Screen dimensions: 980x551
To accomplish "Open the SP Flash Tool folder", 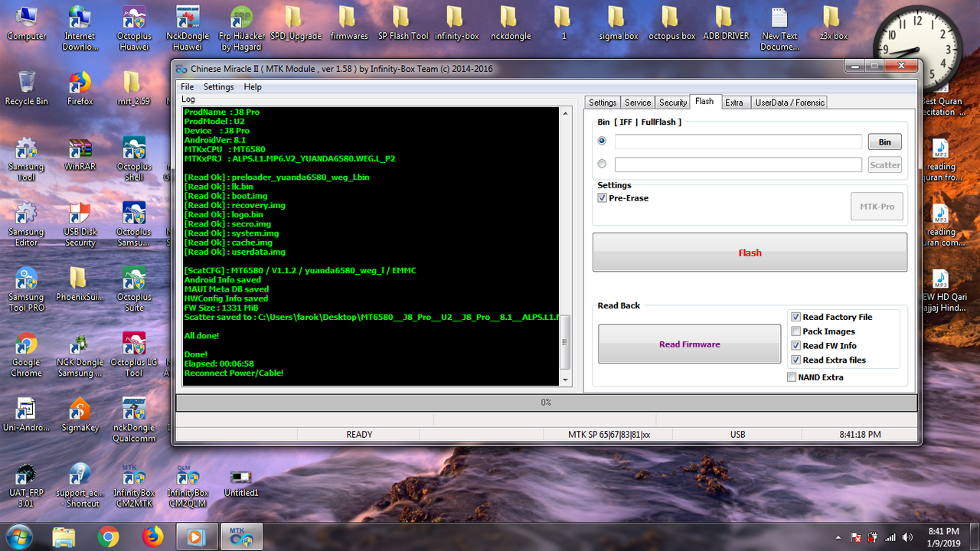I will [403, 24].
